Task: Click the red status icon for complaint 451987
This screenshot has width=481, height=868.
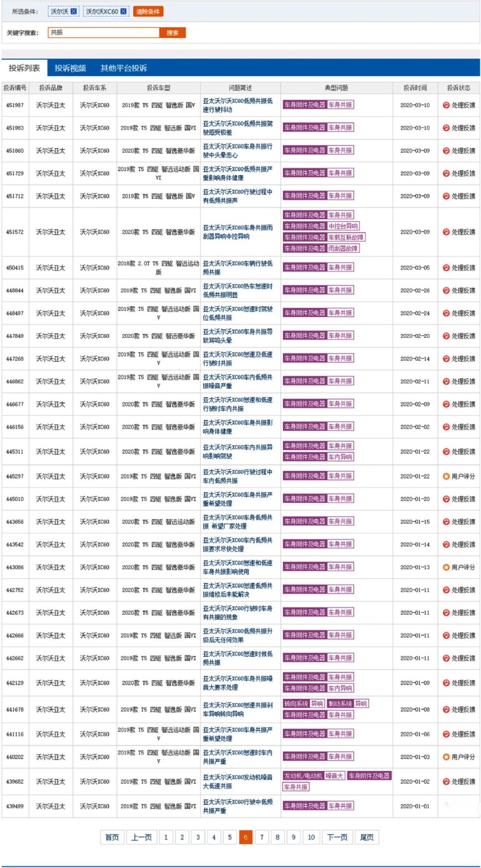Action: 446,105
